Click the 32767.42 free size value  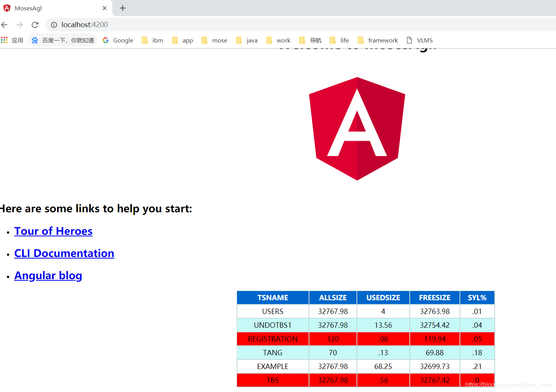[435, 380]
